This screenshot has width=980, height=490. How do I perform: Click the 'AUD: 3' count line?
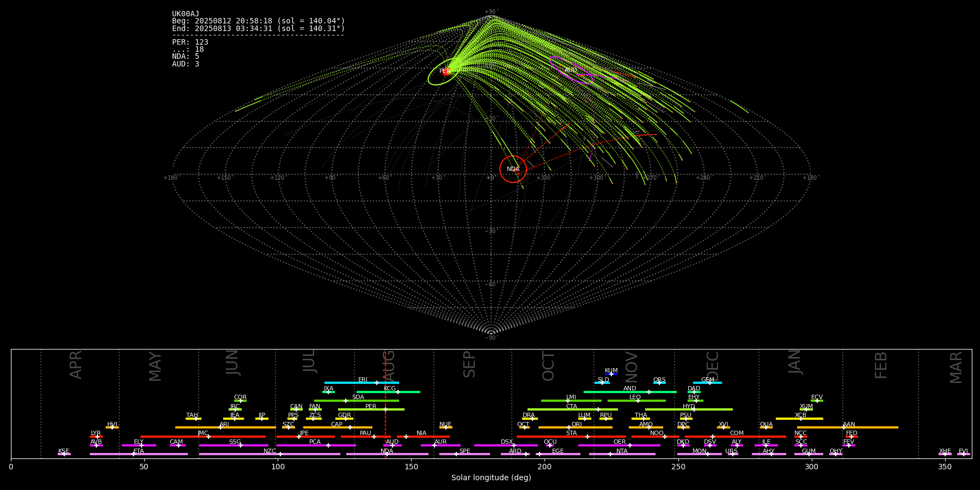tap(186, 64)
